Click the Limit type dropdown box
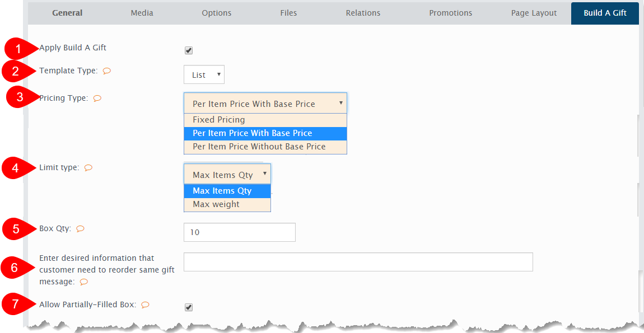Image resolution: width=644 pixels, height=333 pixels. 227,175
